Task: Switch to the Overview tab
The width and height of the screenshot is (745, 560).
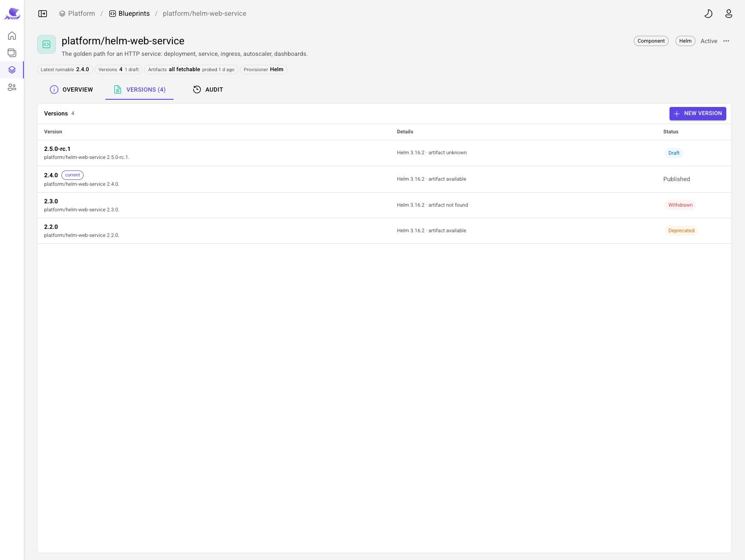Action: coord(71,89)
